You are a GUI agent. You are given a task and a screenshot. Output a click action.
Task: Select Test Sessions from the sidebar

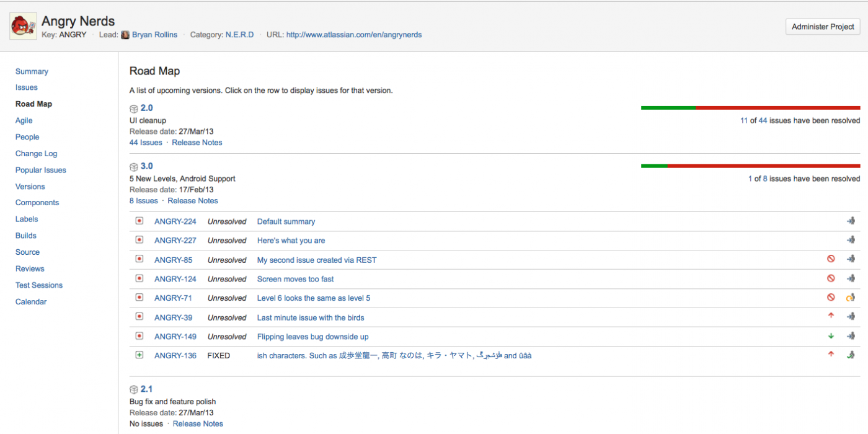click(x=39, y=285)
